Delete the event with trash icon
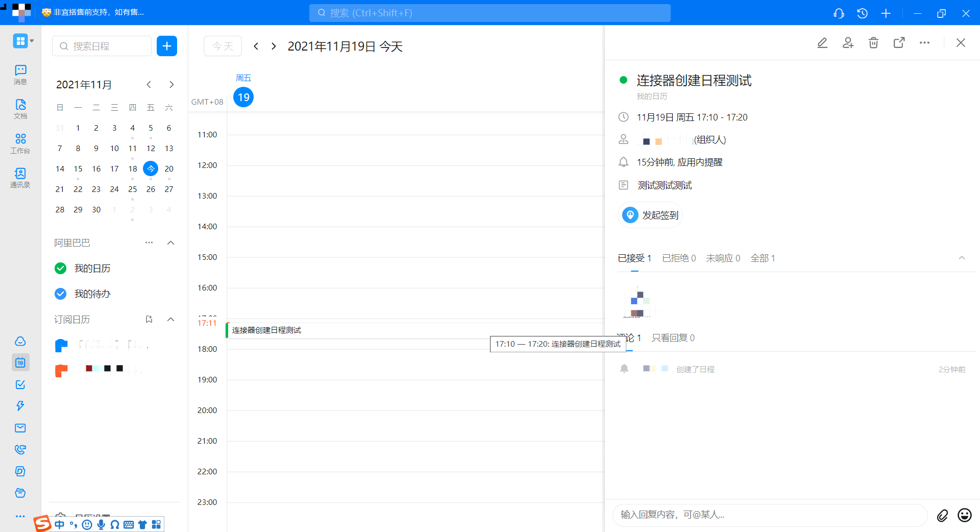The height and width of the screenshot is (532, 980). tap(873, 43)
